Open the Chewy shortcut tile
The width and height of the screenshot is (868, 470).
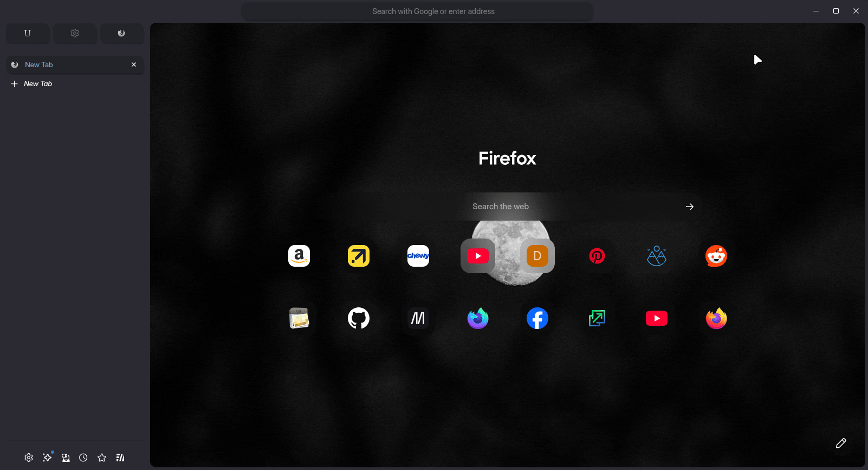pyautogui.click(x=418, y=256)
